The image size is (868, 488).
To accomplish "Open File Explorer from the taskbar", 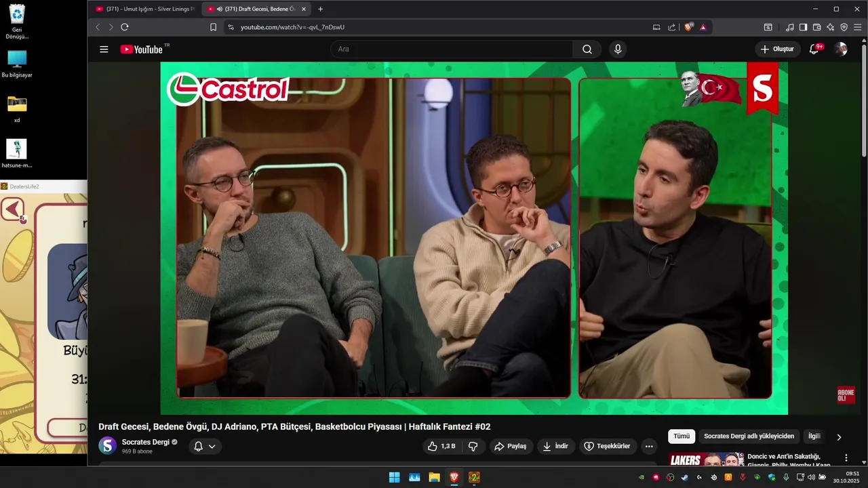I will 434,477.
